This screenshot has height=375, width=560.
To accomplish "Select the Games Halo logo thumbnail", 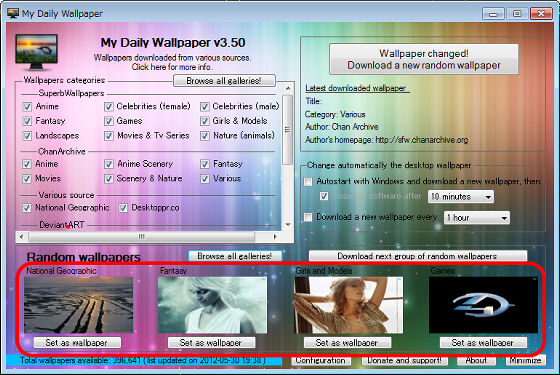I will 483,305.
